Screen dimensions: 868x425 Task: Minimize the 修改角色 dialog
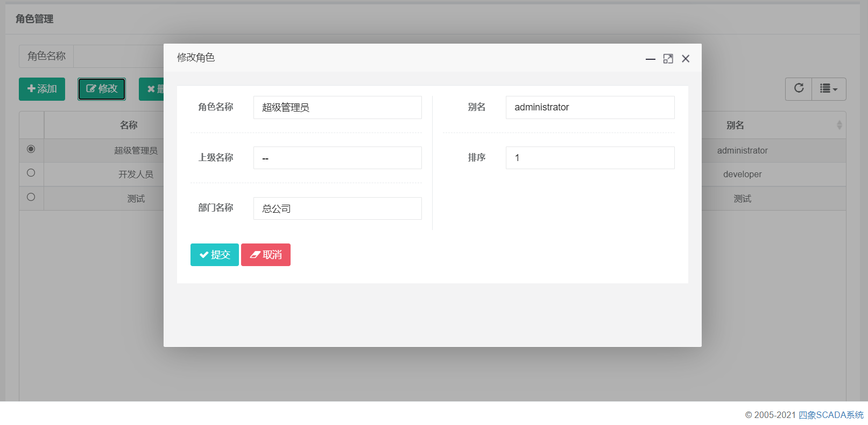[x=650, y=59]
